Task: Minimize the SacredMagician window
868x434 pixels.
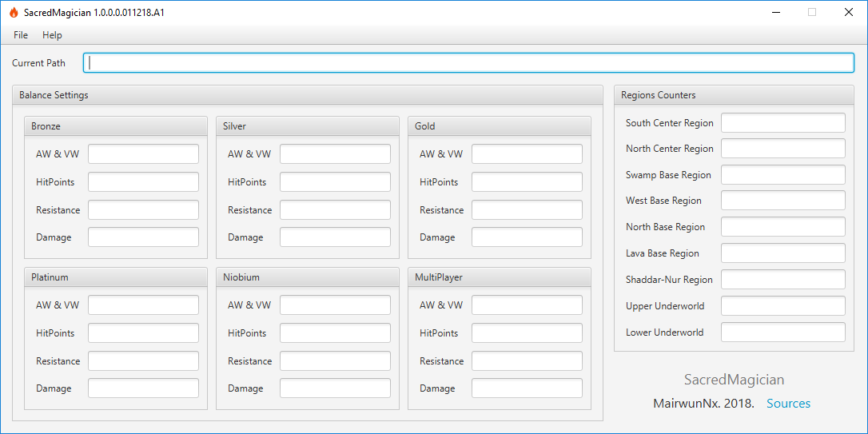Action: click(x=775, y=12)
